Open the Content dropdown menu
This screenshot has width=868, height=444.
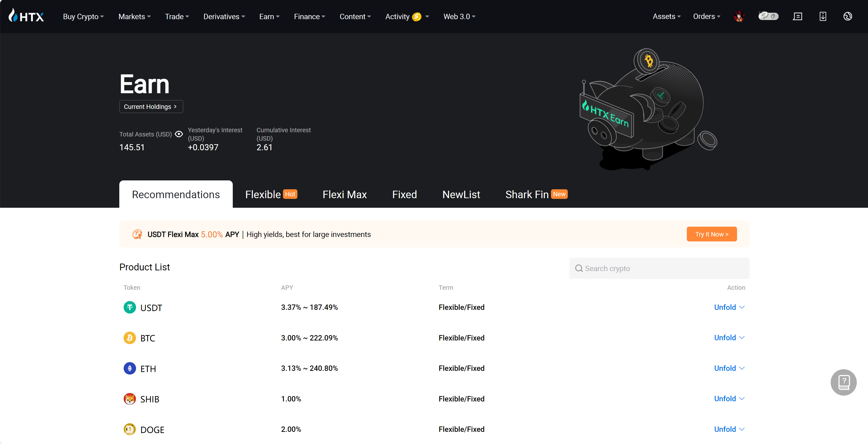(355, 17)
